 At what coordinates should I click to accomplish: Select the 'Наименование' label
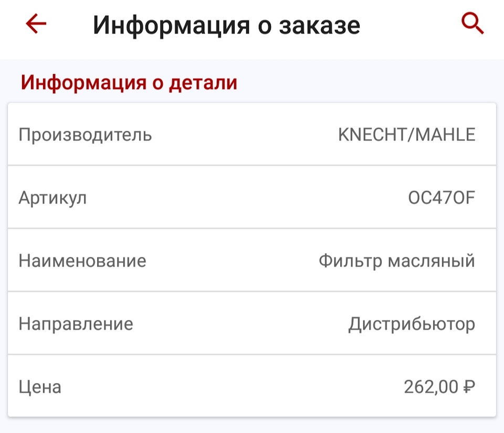click(82, 261)
